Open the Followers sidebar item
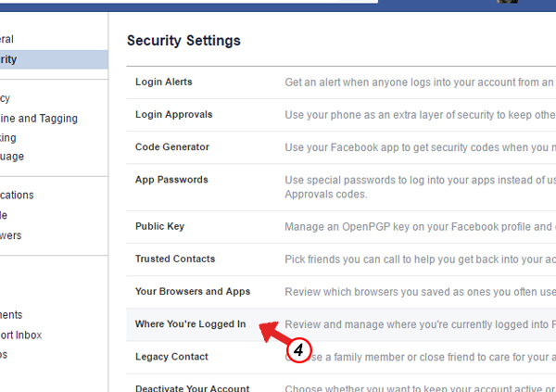 click(x=10, y=235)
